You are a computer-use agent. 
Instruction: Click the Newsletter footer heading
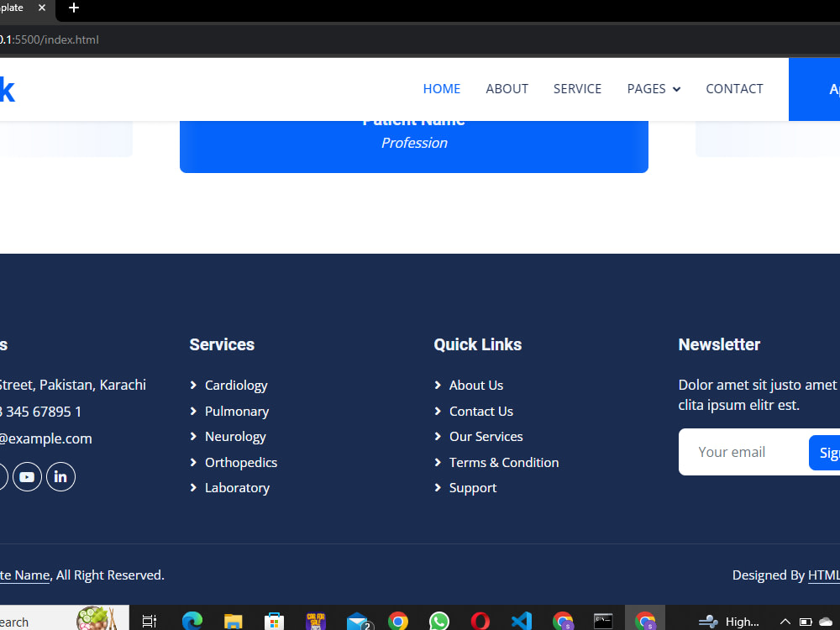(719, 344)
